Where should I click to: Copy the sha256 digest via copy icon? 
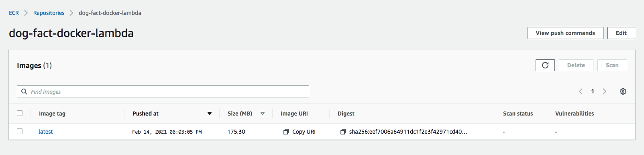[343, 132]
